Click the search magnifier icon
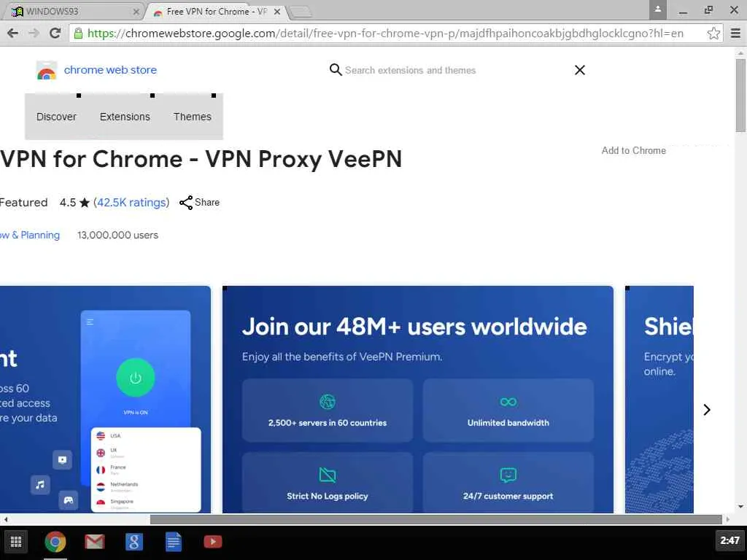 336,70
